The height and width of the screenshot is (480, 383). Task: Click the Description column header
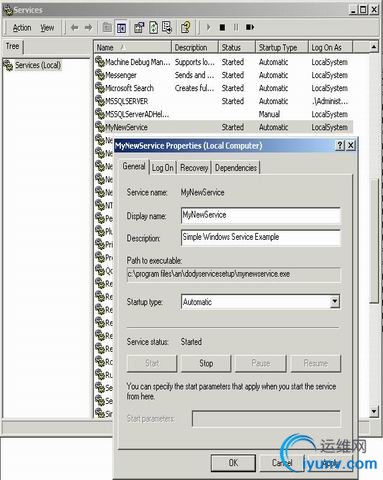[x=195, y=47]
